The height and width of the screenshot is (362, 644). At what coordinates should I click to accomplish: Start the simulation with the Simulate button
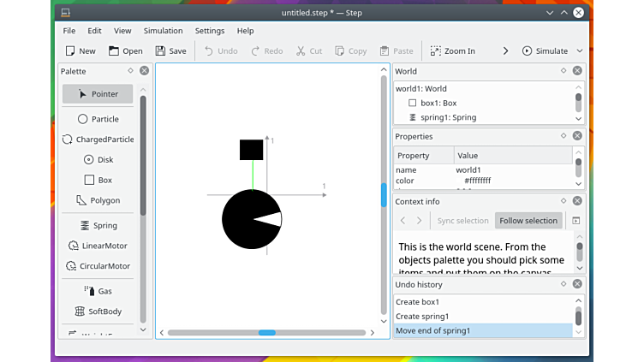pyautogui.click(x=546, y=51)
